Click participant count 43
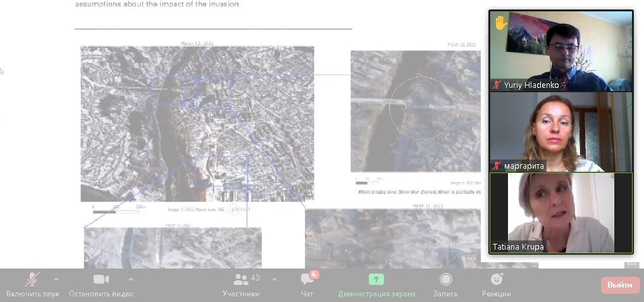The height and width of the screenshot is (302, 644). pyautogui.click(x=255, y=278)
